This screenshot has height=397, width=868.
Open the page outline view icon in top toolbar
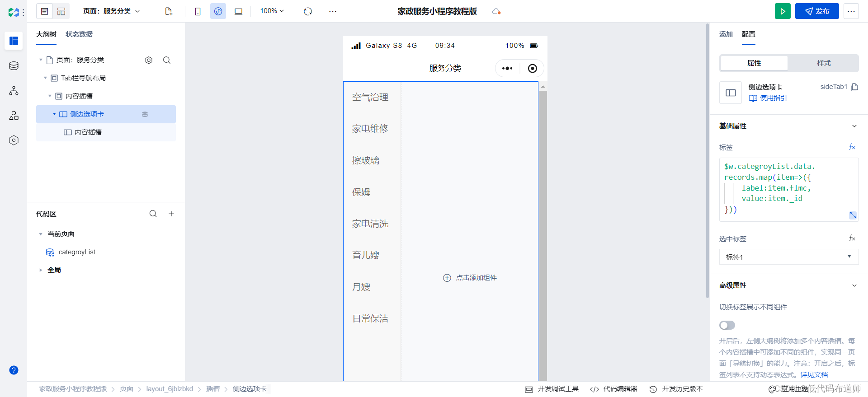coord(45,11)
